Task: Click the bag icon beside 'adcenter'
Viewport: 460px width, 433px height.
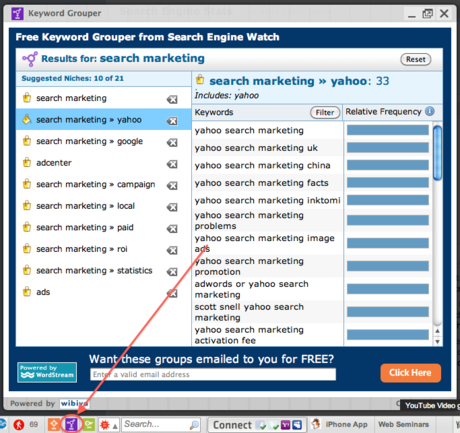Action: (x=27, y=162)
